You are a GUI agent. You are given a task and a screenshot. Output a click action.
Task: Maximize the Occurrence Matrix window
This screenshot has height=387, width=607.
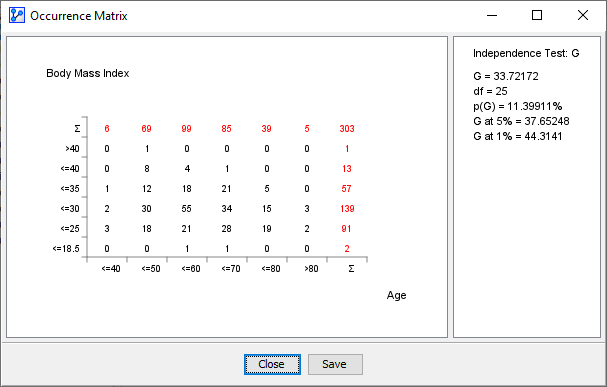(537, 15)
